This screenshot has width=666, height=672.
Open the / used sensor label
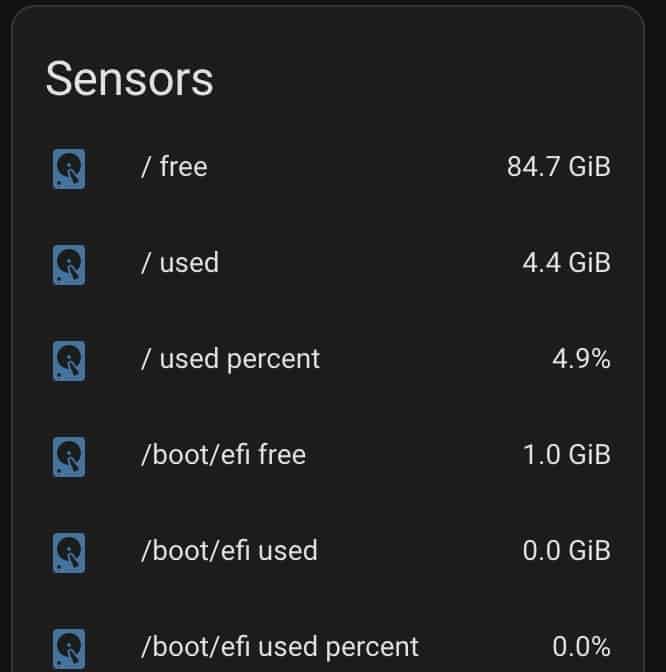click(x=180, y=262)
